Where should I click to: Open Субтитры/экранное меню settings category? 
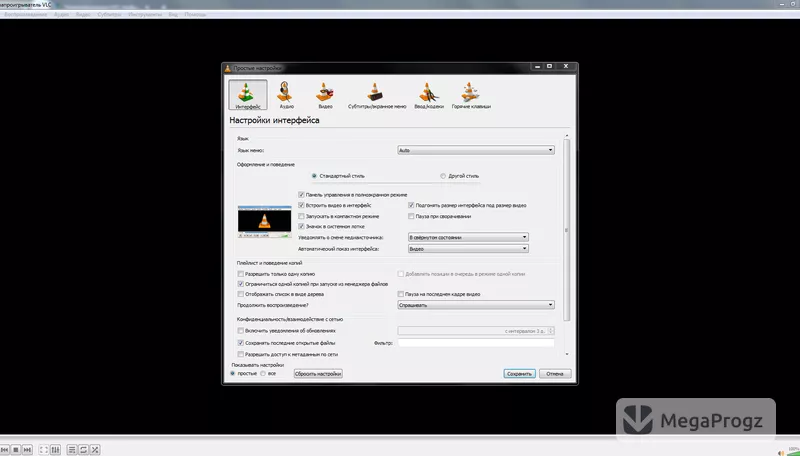377,95
